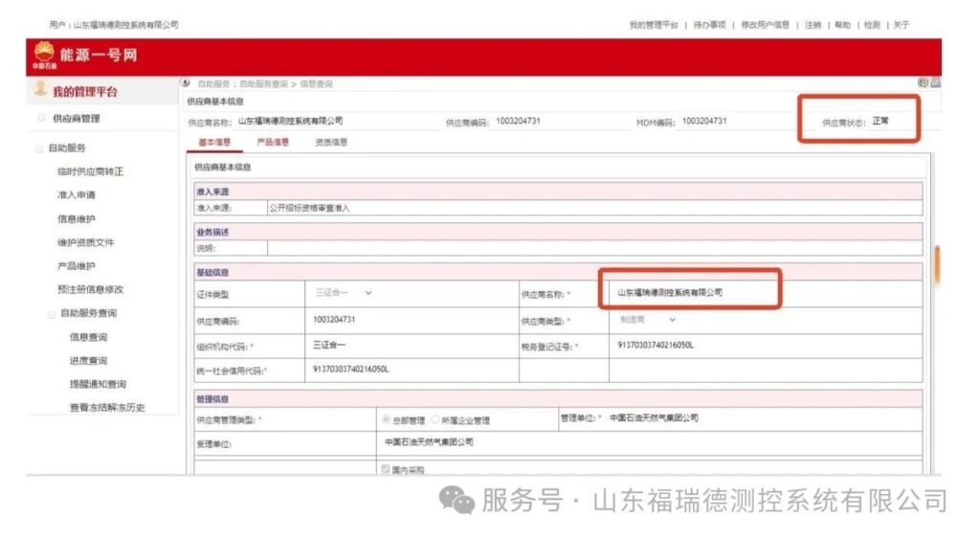Click the printer icon at content top-right
Image resolution: width=980 pixels, height=540 pixels.
tap(936, 82)
